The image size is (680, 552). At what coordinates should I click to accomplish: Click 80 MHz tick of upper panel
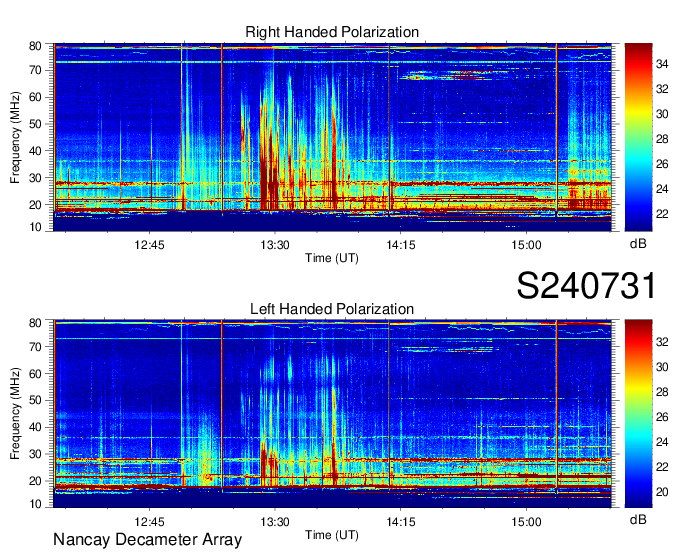[35, 46]
